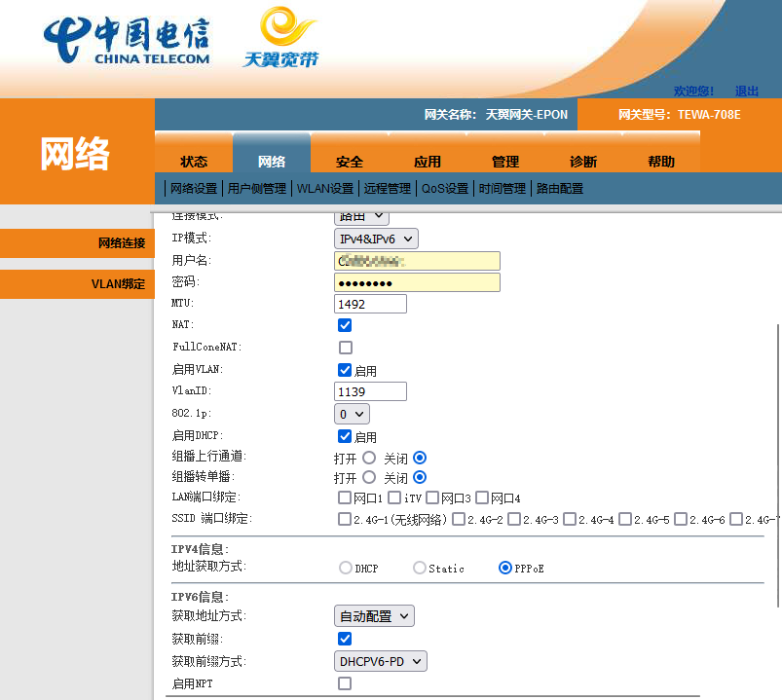This screenshot has height=700, width=782.
Task: Choose Static IPv4 address option
Action: 420,568
